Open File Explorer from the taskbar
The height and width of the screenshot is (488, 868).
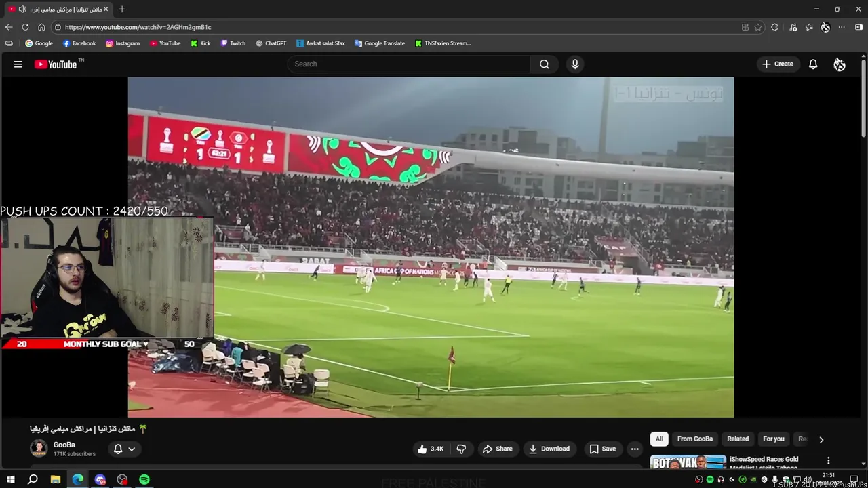(x=56, y=480)
